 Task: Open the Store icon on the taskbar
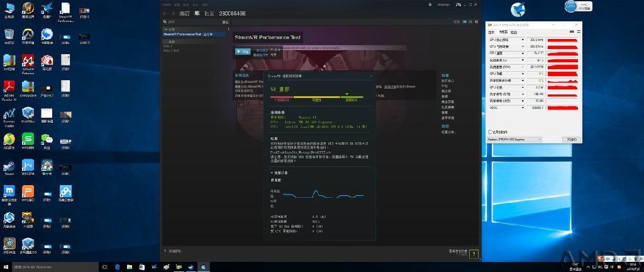pyautogui.click(x=142, y=267)
